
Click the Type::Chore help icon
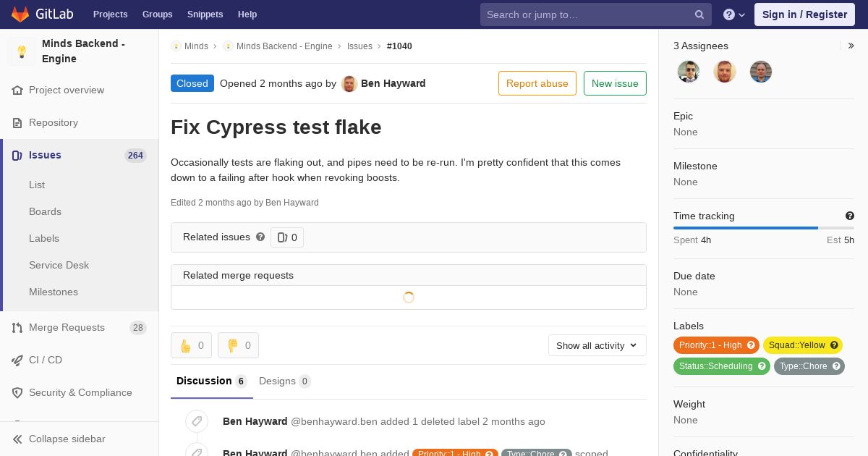[x=838, y=366]
